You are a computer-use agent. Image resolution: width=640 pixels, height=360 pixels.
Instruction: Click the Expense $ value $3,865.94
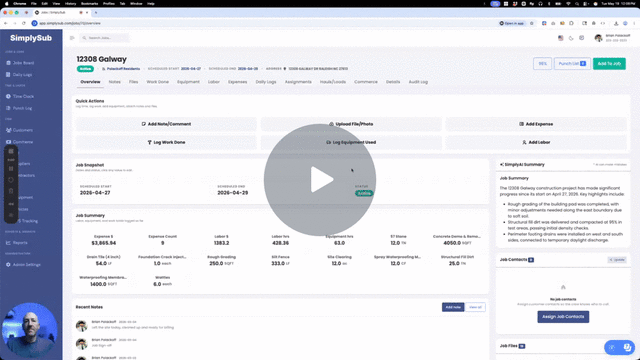tap(104, 243)
